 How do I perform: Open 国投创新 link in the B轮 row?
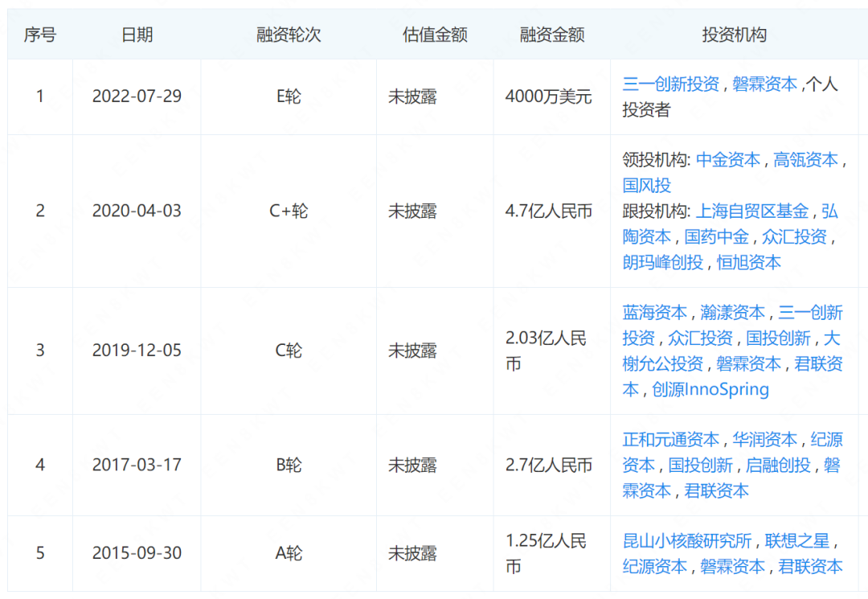pos(700,466)
